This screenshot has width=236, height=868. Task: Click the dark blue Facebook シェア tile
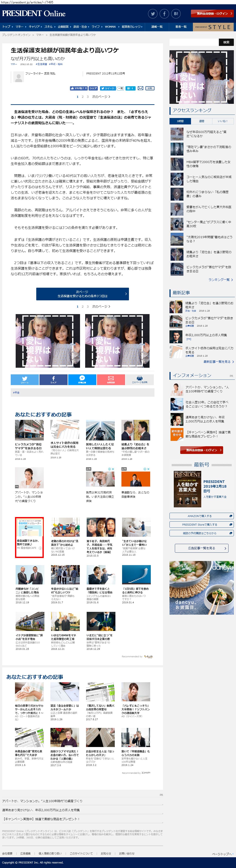pos(53,380)
